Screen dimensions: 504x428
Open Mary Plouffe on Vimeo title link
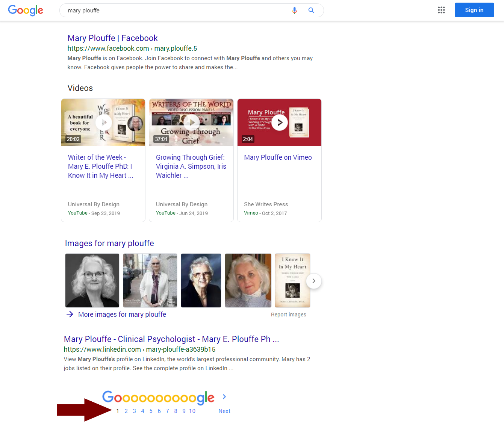tap(278, 157)
